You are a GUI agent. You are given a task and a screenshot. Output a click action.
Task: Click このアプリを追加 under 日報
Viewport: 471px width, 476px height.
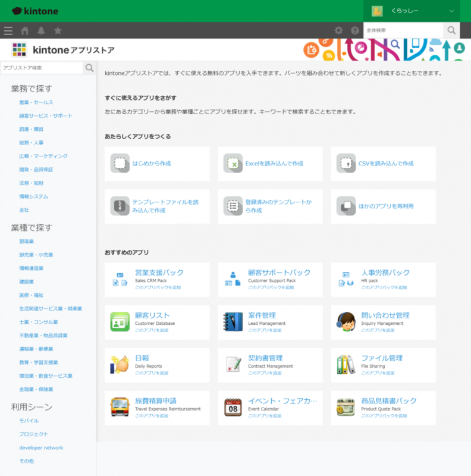pos(152,373)
